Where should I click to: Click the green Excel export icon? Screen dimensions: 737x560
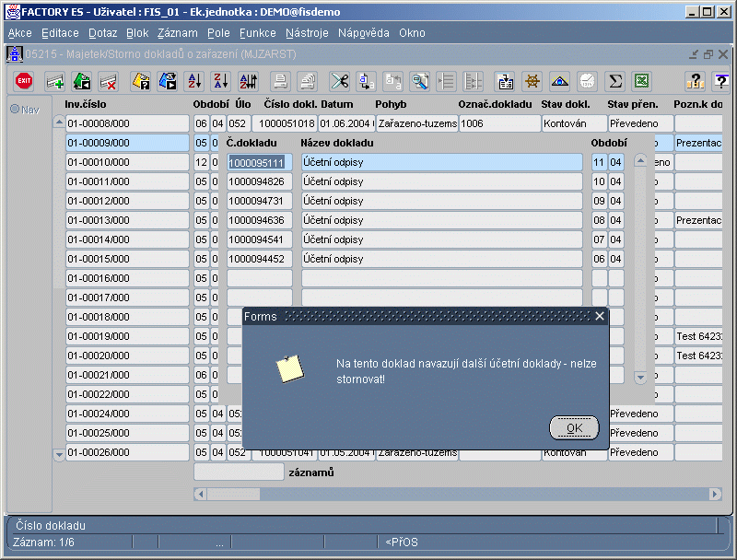click(x=641, y=81)
